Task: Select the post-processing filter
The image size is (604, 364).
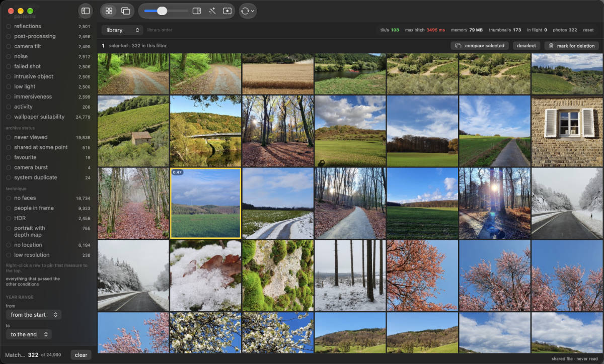Action: click(x=48, y=36)
